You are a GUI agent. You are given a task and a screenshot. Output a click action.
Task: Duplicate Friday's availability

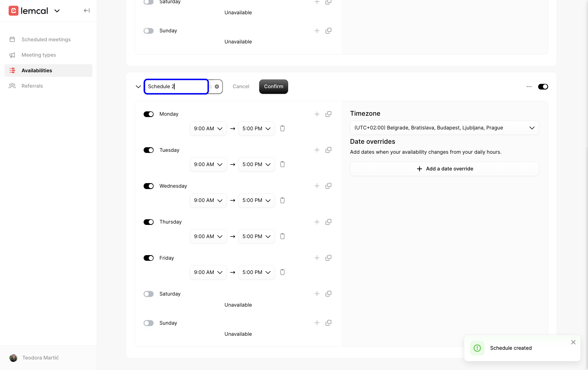click(328, 258)
